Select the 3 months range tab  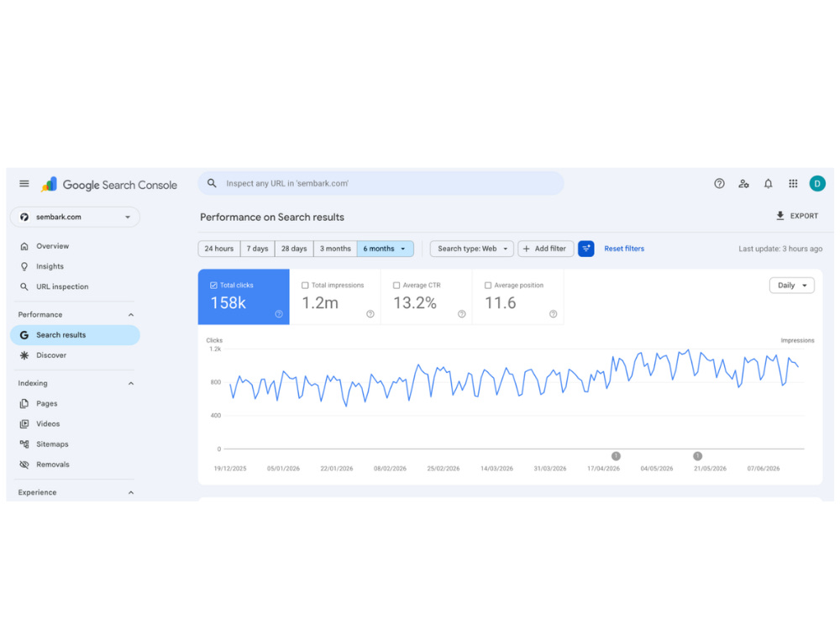pyautogui.click(x=335, y=249)
